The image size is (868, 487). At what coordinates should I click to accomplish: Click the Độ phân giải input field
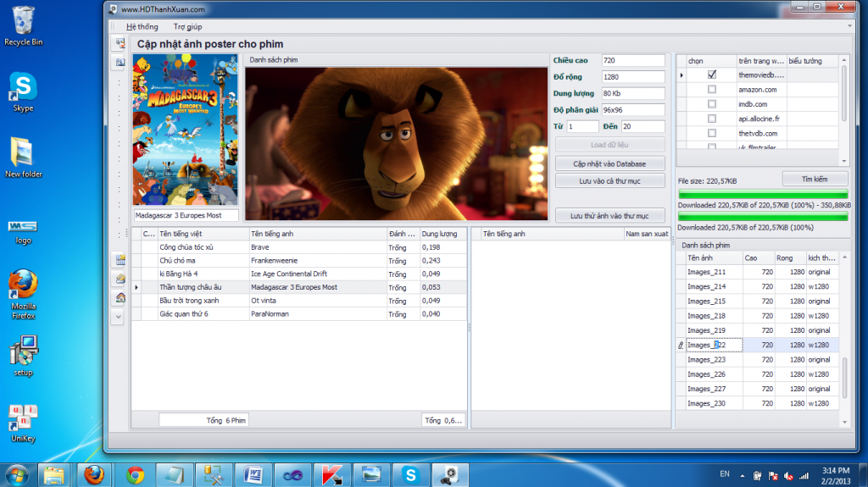coord(633,110)
